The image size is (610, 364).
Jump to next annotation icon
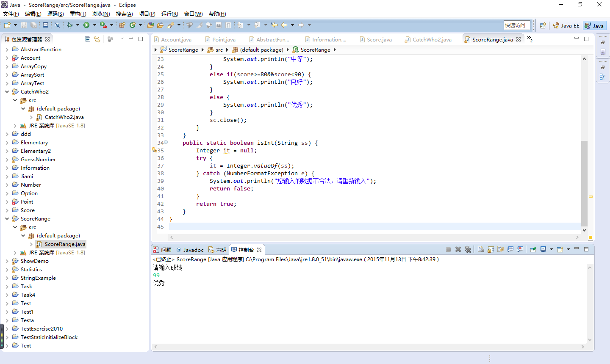[240, 25]
